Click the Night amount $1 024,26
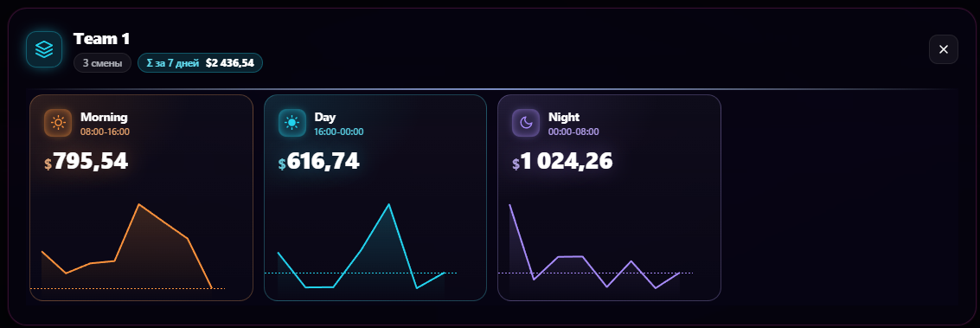 [562, 162]
